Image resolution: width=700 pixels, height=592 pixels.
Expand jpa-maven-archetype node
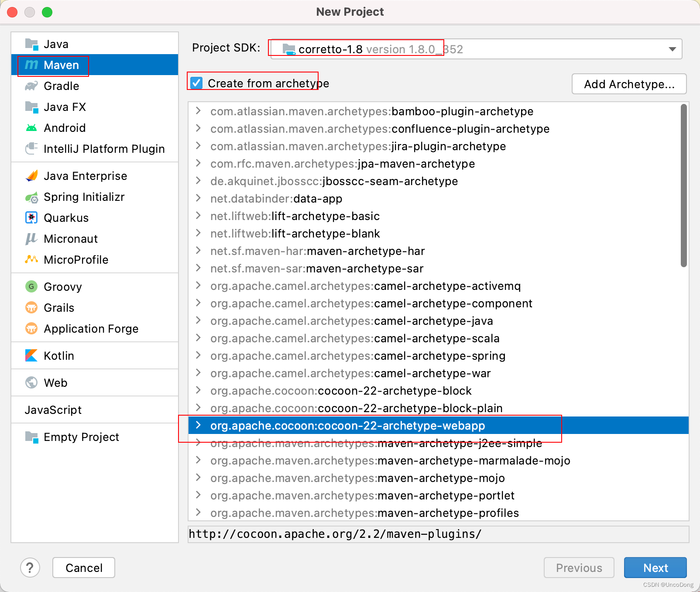tap(199, 163)
